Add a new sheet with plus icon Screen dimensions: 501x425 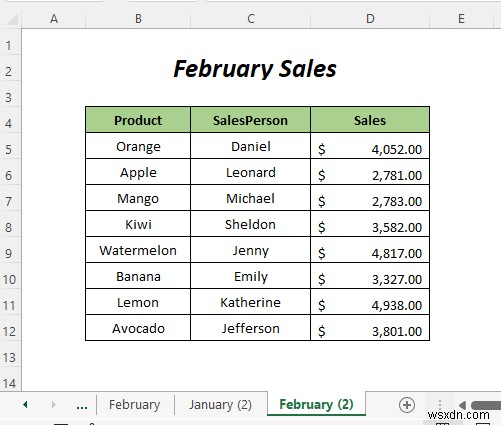[x=406, y=405]
